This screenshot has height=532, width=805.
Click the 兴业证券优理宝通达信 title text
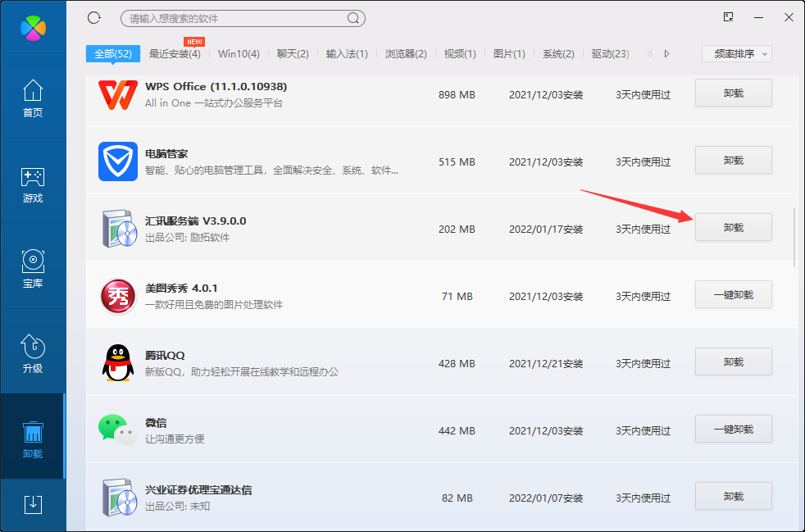click(x=198, y=490)
